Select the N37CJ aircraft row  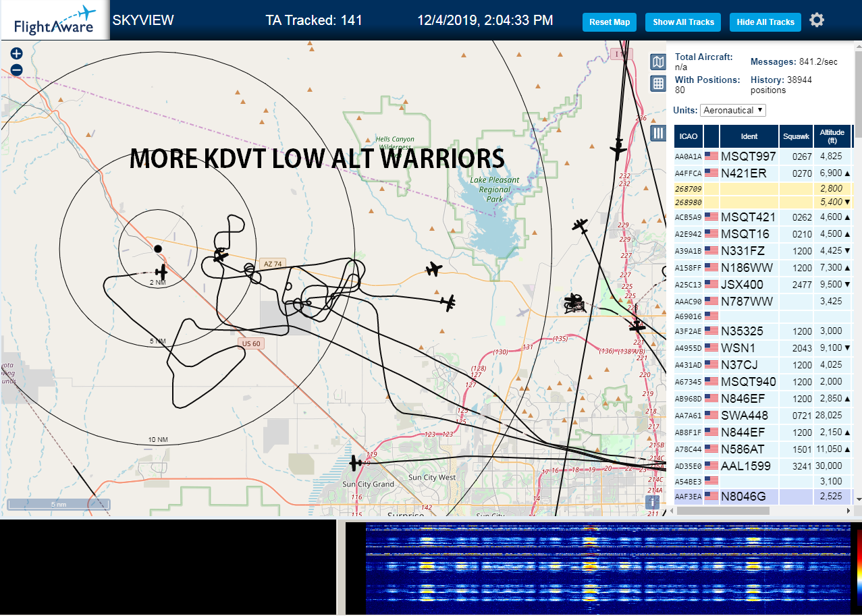763,365
